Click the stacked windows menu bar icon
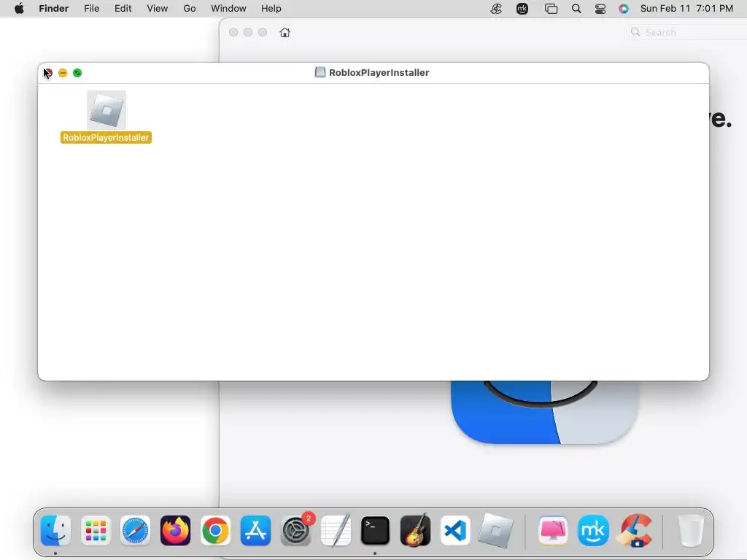747x560 pixels. point(551,9)
